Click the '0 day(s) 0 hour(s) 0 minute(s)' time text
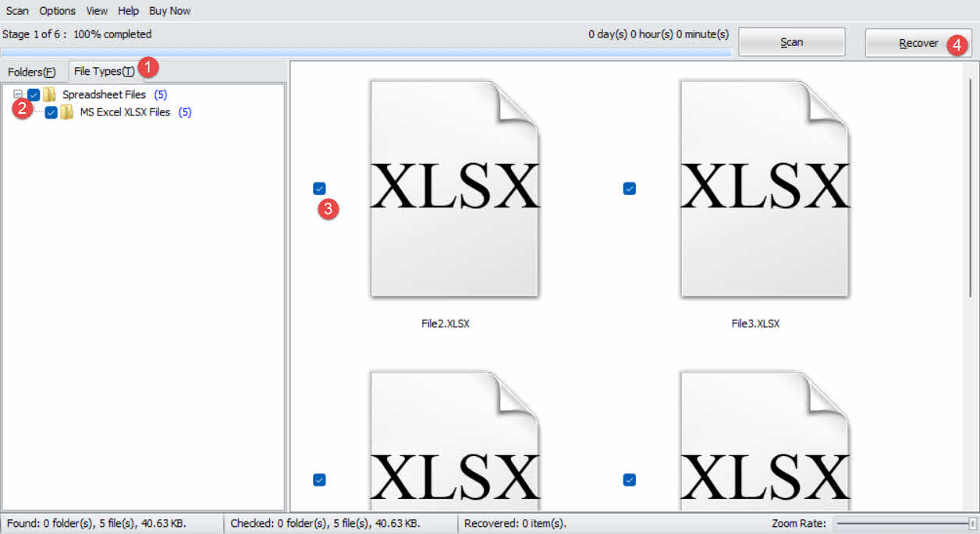Screen dimensions: 980x534 [659, 34]
